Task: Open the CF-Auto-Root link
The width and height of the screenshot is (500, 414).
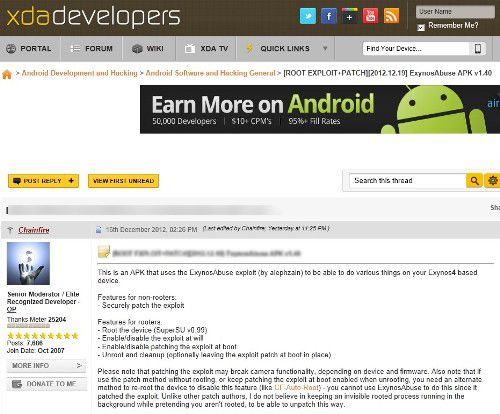Action: tap(296, 388)
